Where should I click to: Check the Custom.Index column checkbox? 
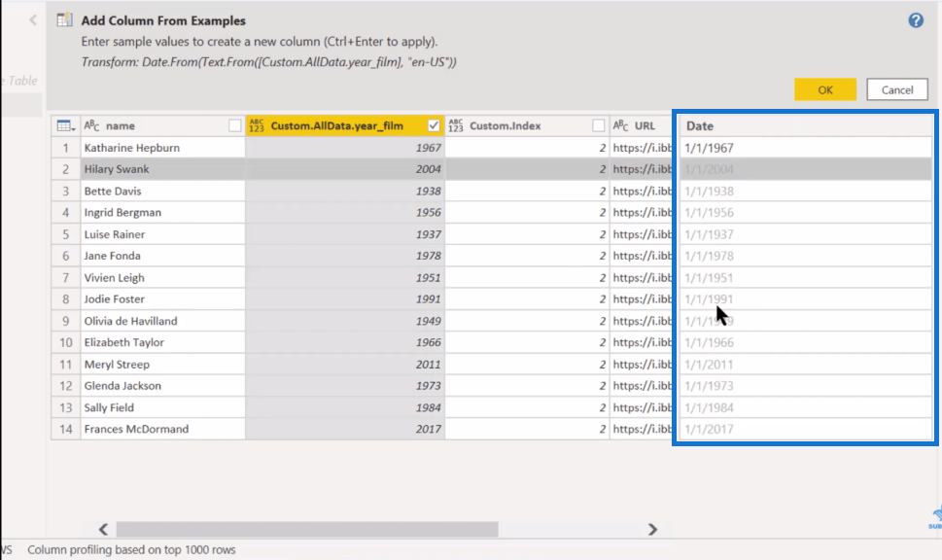pos(598,125)
